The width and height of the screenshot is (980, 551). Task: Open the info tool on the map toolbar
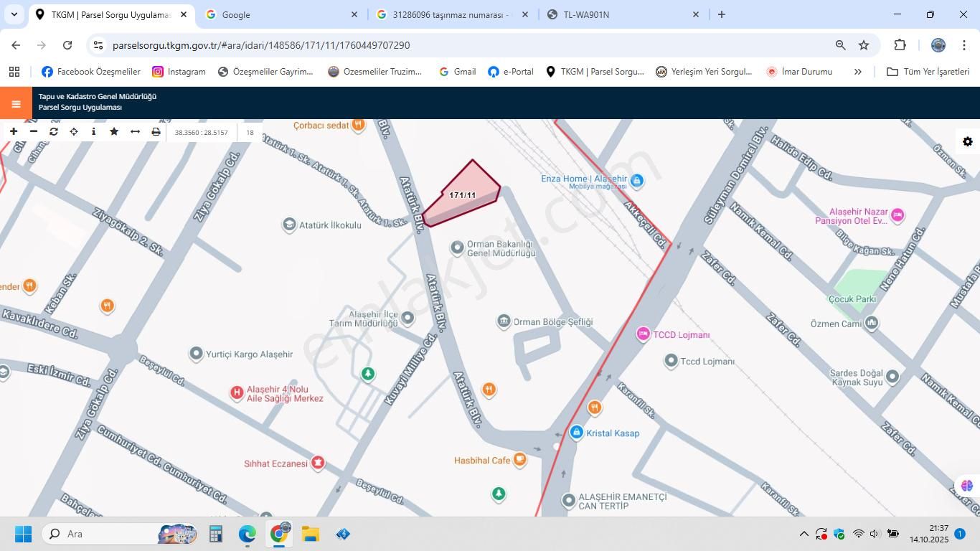pos(93,132)
